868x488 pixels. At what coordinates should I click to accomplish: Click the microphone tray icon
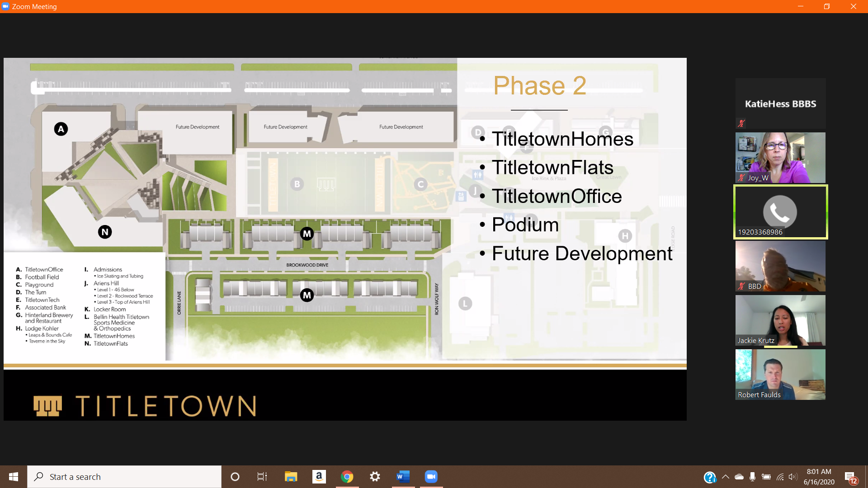tap(752, 477)
